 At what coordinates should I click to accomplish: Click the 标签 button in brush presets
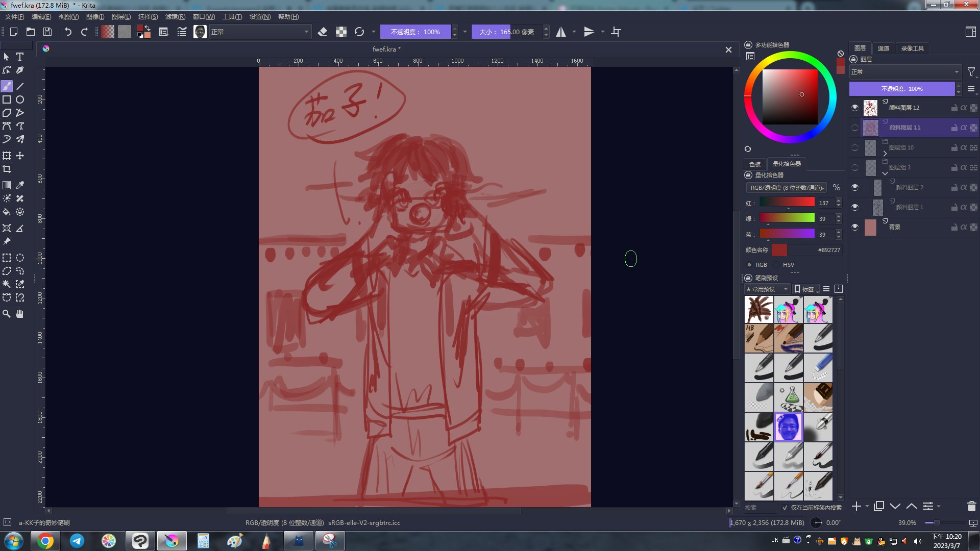pyautogui.click(x=805, y=289)
